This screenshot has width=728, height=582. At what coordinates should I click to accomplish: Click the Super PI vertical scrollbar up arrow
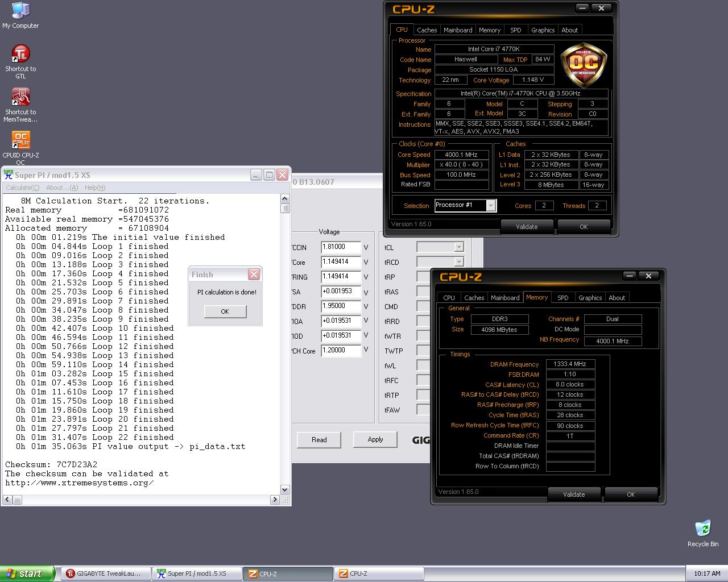(x=285, y=198)
